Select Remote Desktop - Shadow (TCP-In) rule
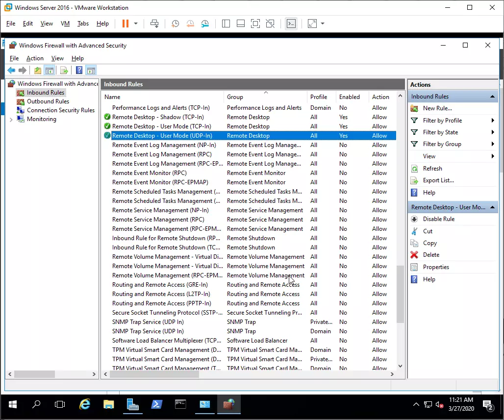The width and height of the screenshot is (504, 420). click(250, 117)
